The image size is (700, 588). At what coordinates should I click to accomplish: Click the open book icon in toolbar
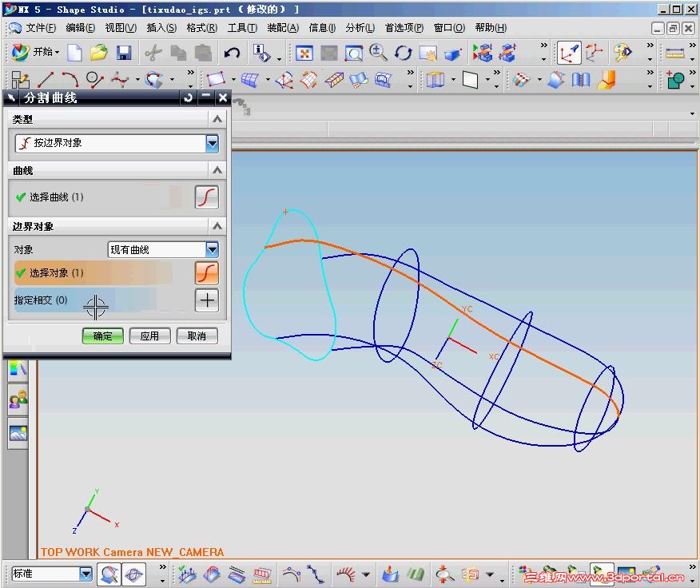pyautogui.click(x=581, y=80)
